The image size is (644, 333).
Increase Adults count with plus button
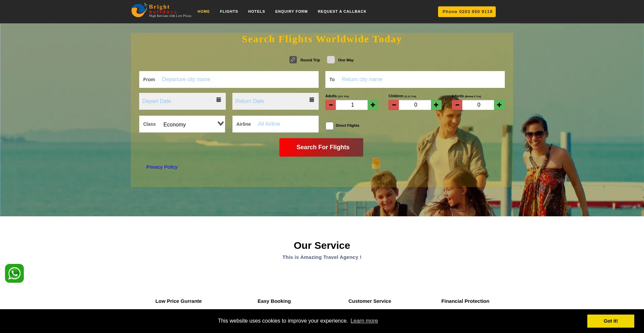[373, 105]
